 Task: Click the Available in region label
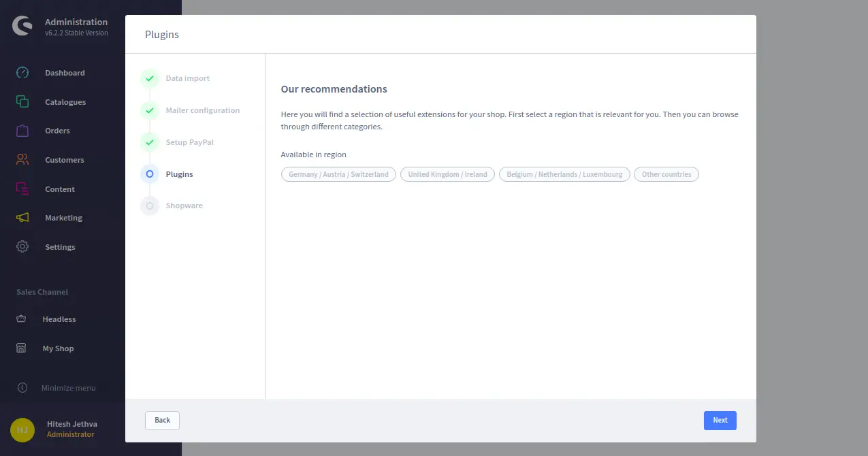click(x=314, y=154)
